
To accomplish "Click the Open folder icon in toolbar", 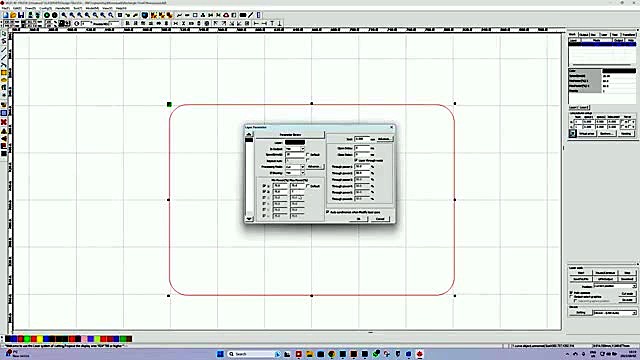I will (x=13, y=15).
